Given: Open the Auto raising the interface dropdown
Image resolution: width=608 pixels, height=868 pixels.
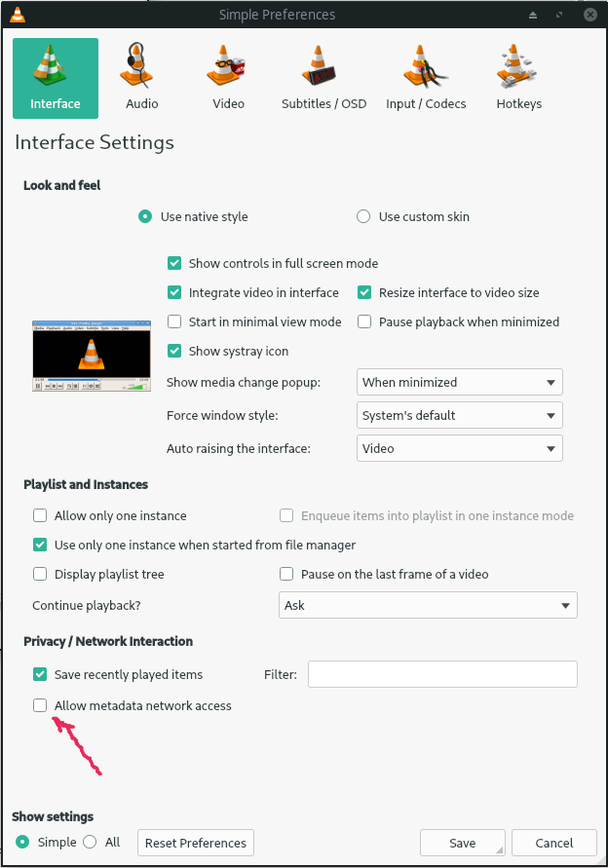Looking at the screenshot, I should click(x=460, y=448).
